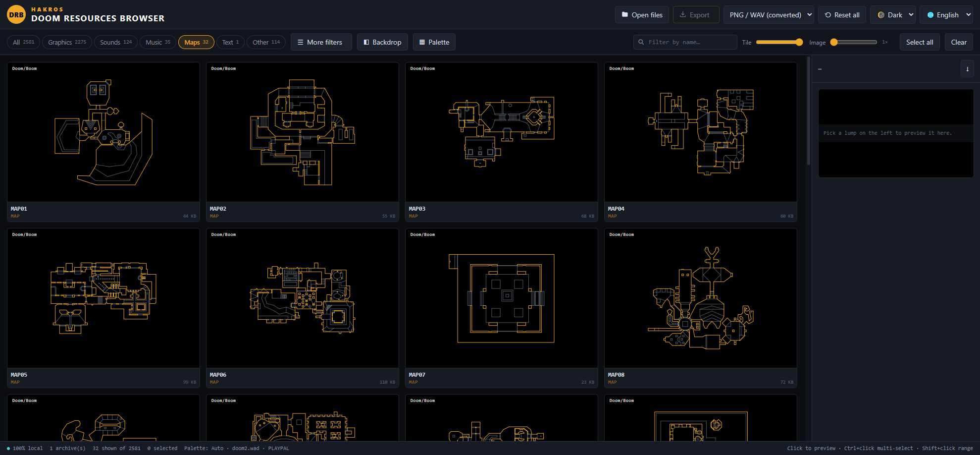
Task: Select the MAP01 map thumbnail
Action: coord(103,132)
